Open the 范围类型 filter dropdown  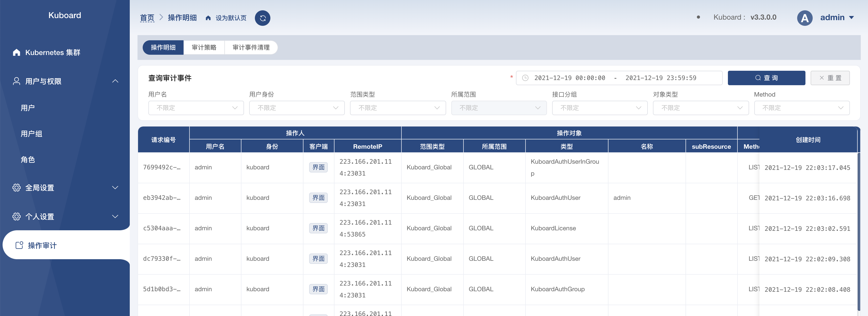(x=398, y=108)
